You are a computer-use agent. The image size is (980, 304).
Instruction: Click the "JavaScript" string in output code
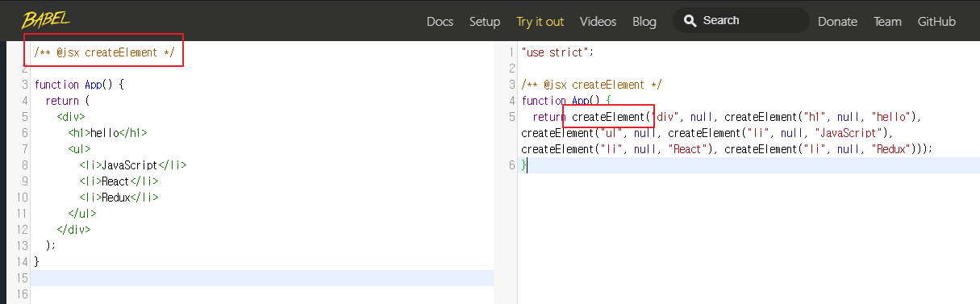click(849, 133)
